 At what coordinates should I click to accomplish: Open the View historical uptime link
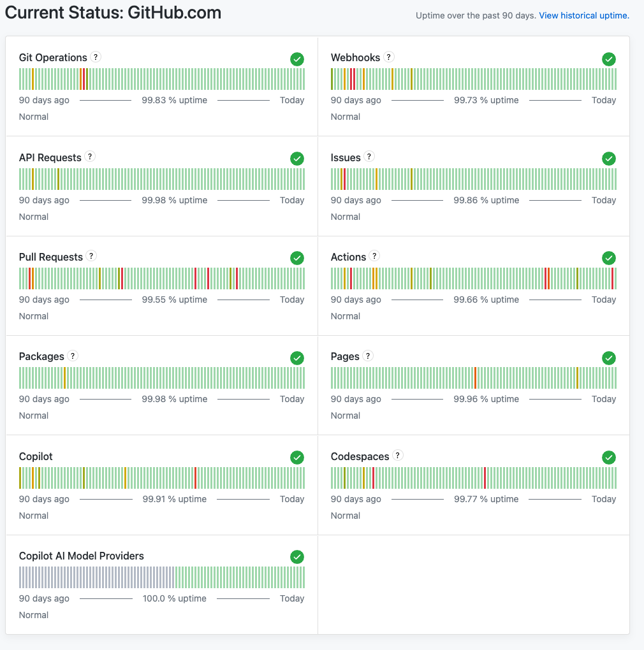tap(584, 15)
